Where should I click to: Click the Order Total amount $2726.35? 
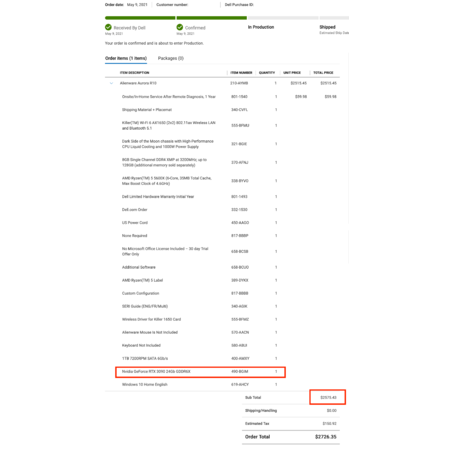[x=326, y=437]
